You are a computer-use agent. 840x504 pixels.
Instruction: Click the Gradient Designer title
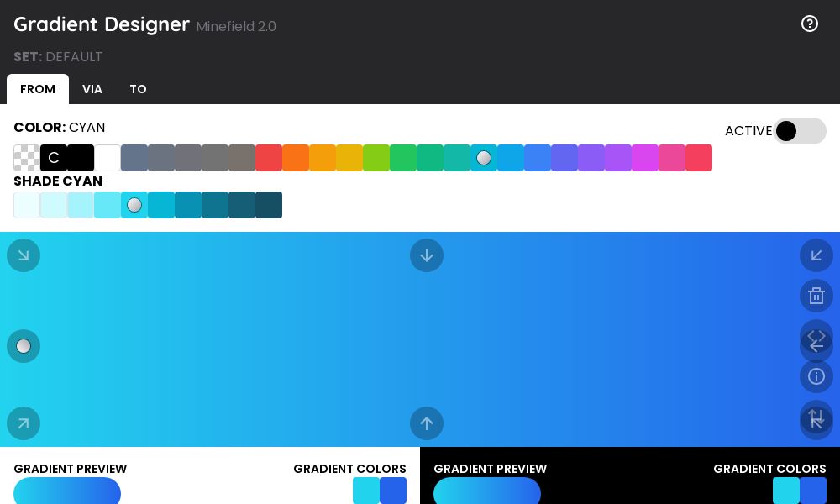tap(102, 24)
